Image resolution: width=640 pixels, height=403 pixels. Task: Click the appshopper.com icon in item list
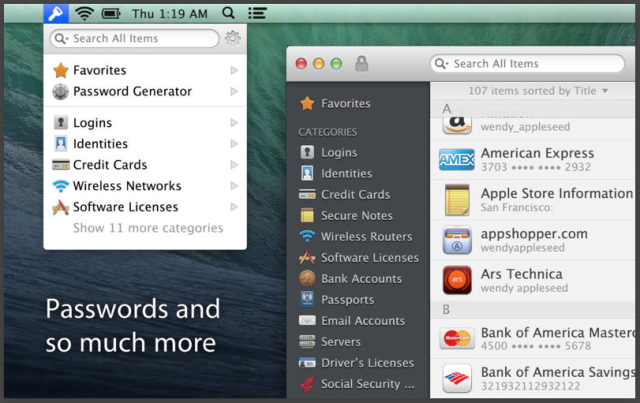(457, 240)
